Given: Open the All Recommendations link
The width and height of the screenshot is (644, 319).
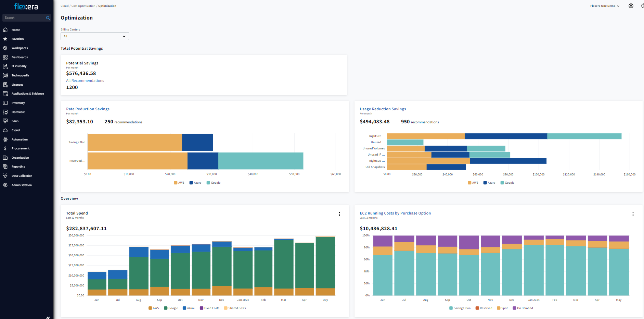Looking at the screenshot, I should 85,81.
